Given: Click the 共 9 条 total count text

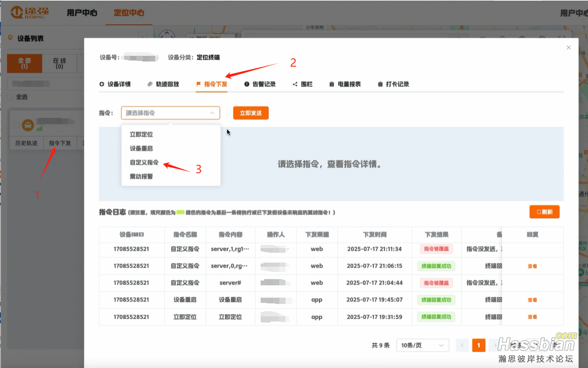Looking at the screenshot, I should [x=381, y=345].
